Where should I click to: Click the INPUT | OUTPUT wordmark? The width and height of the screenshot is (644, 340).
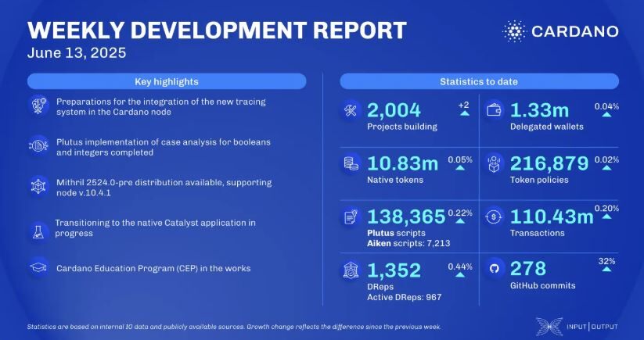[592, 327]
